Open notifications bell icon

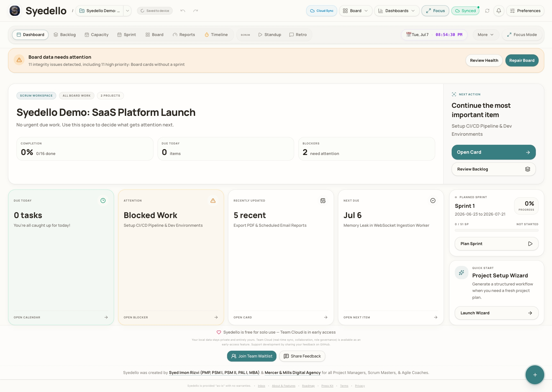point(499,11)
